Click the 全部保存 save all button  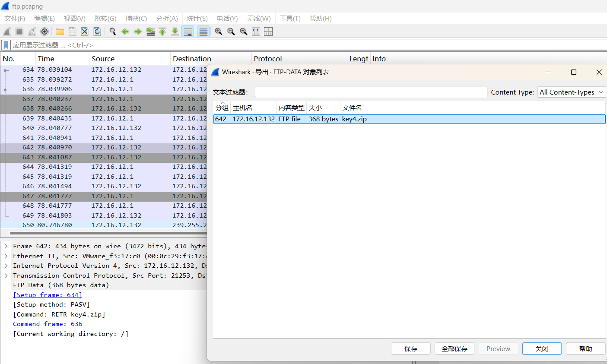point(454,348)
